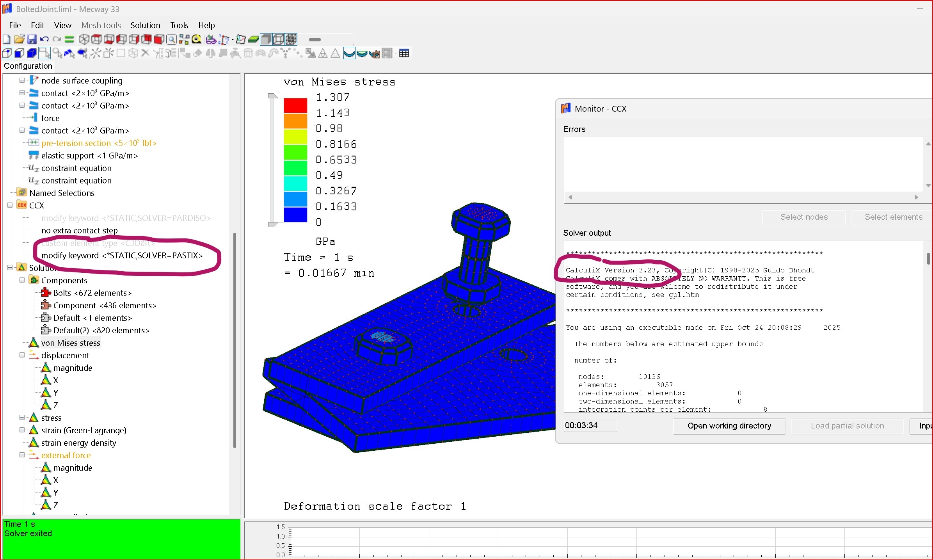Open the Tools menu
This screenshot has width=933, height=560.
(179, 25)
